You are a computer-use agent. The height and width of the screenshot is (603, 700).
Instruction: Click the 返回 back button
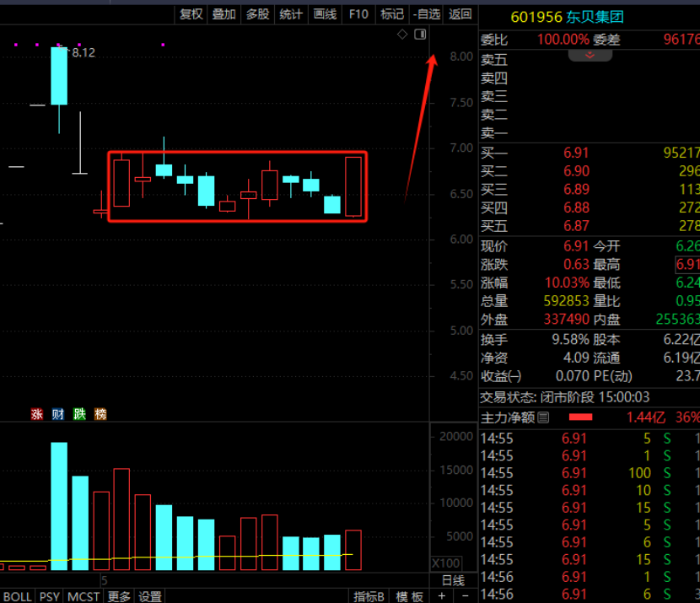click(460, 14)
